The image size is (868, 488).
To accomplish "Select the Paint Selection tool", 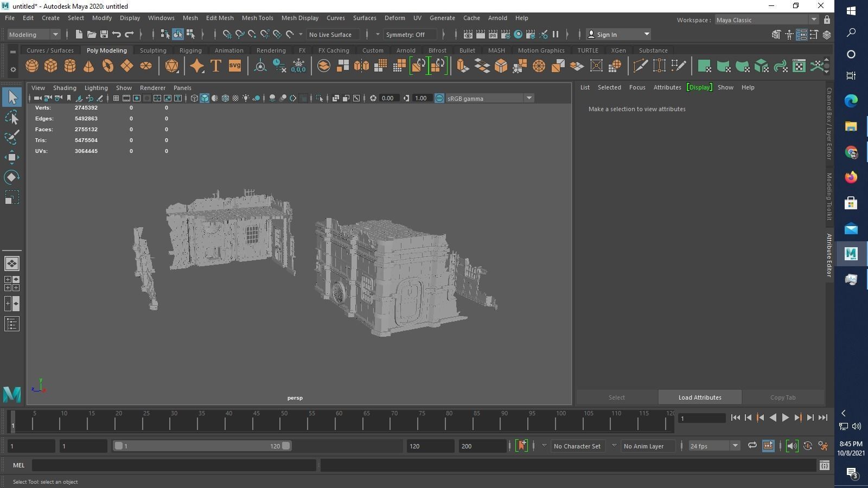I will (x=12, y=137).
